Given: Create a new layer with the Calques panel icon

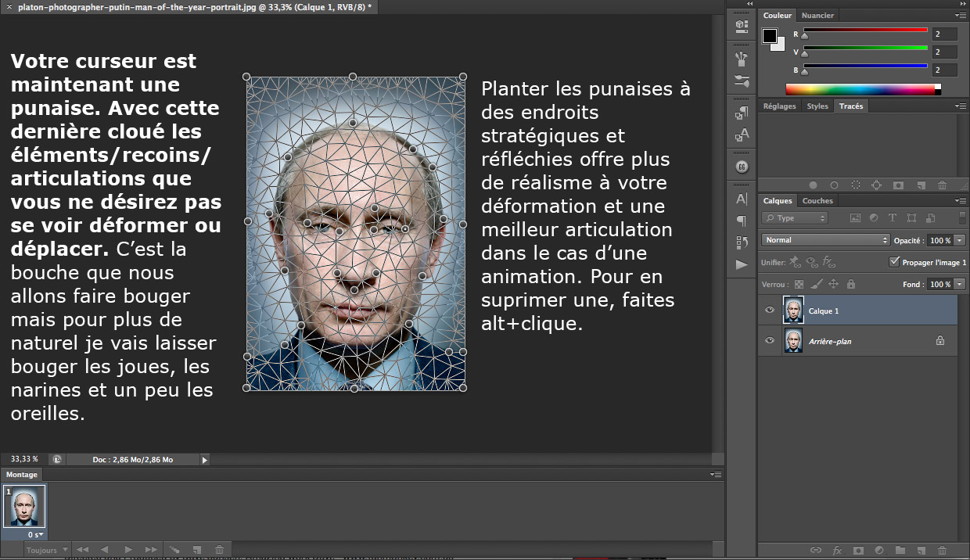Looking at the screenshot, I should point(921,551).
